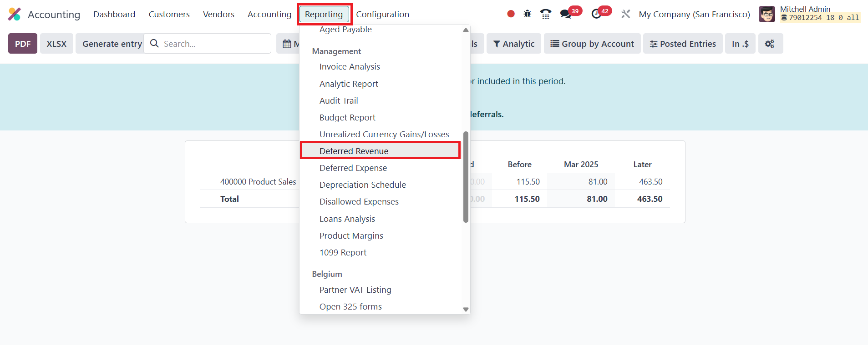The height and width of the screenshot is (345, 868).
Task: Select Partner VAT Listing
Action: [355, 290]
